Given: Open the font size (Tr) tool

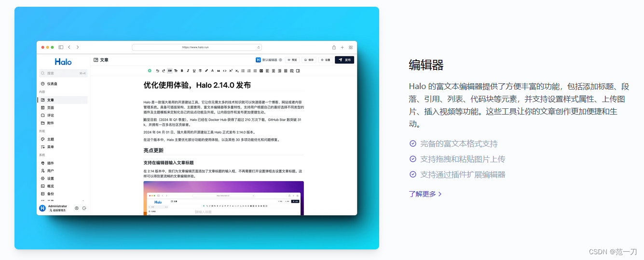Looking at the screenshot, I should (x=176, y=71).
